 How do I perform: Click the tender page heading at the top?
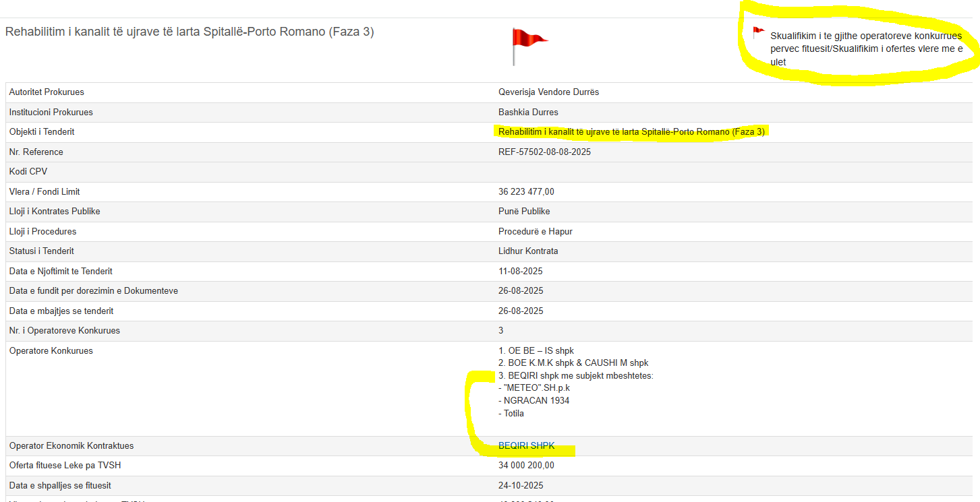(190, 32)
